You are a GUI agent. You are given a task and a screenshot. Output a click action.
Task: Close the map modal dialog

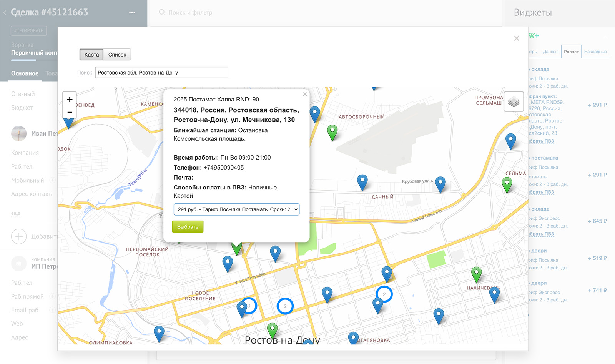[517, 38]
